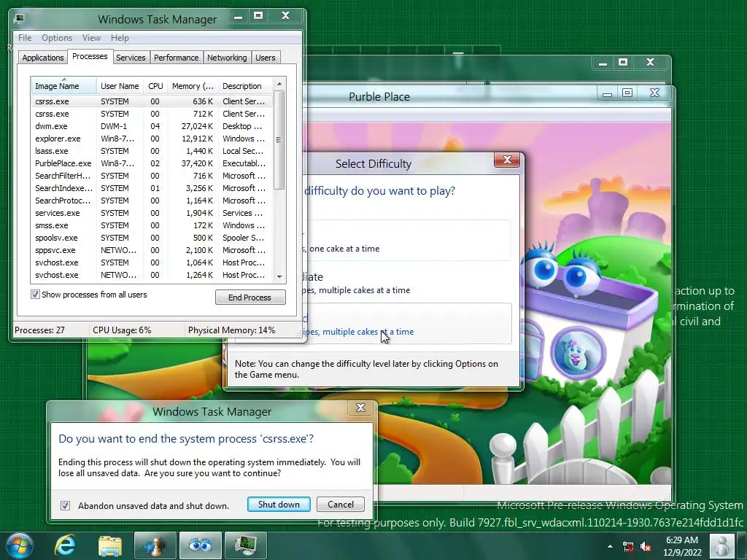Select the SearchProtocolHost process row
Viewport: 747px width, 560px height.
[152, 201]
